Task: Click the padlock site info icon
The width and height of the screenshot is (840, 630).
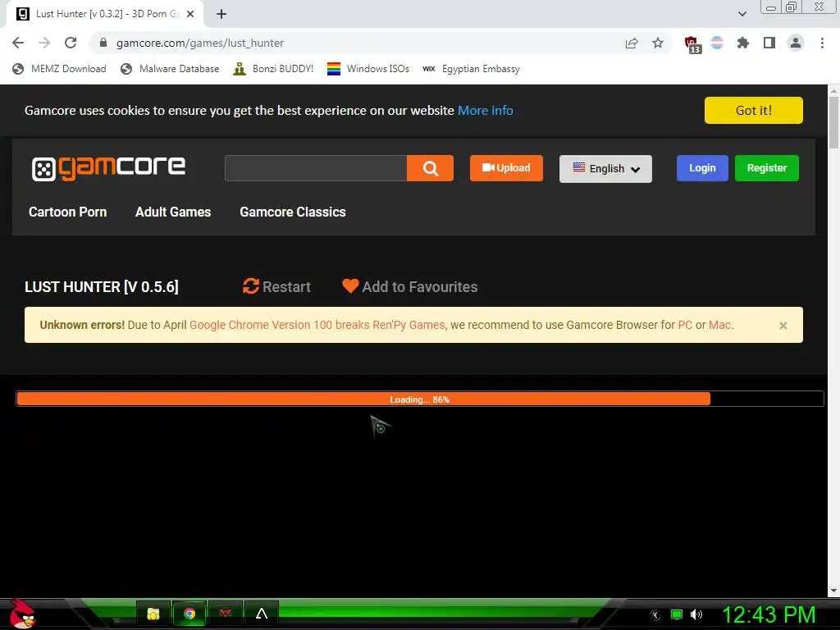Action: 103,43
